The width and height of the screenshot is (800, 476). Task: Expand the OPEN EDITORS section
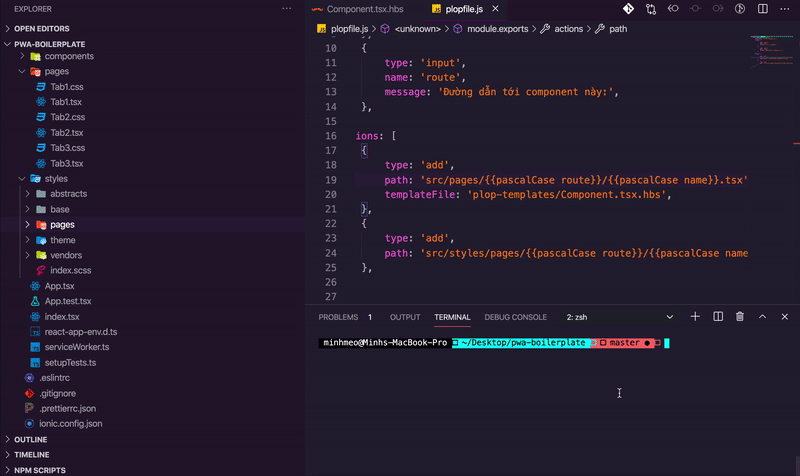point(42,29)
